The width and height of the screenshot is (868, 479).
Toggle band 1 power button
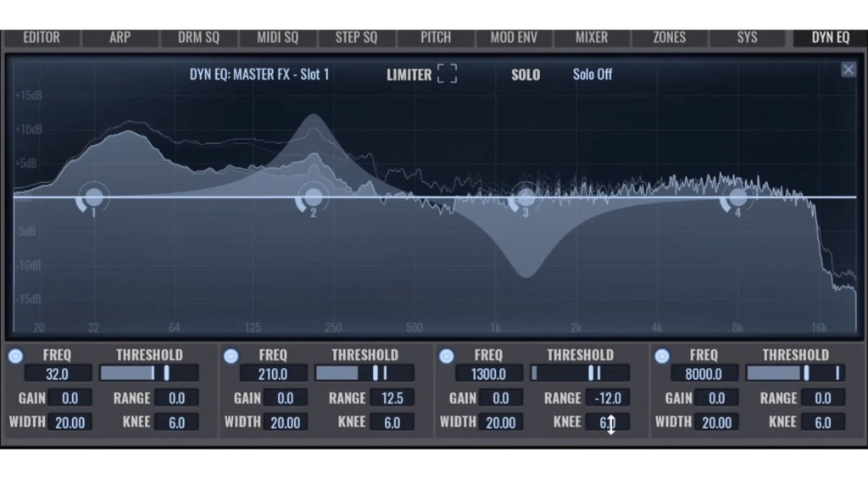tap(15, 356)
